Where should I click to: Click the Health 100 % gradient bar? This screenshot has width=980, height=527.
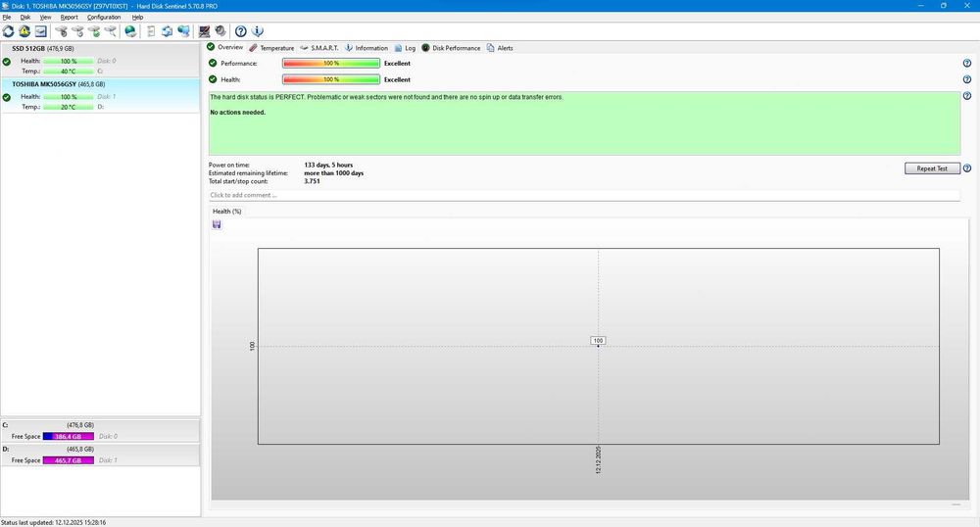[x=331, y=79]
